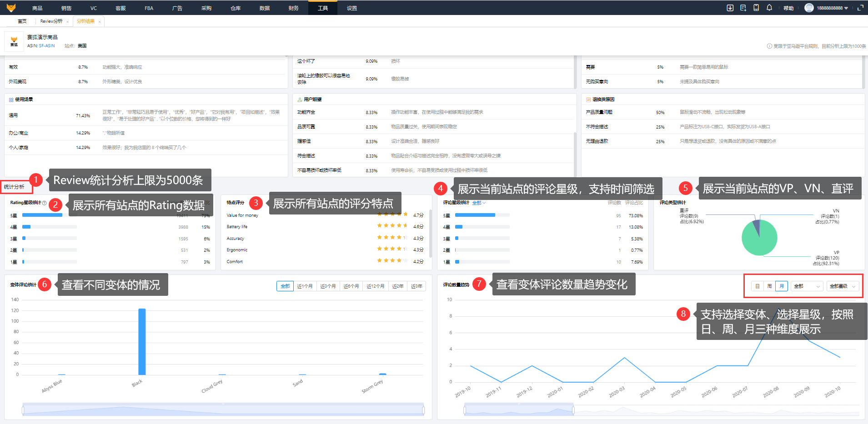Screen dimensions: 868x424
Task: Close the 分析结果 tab with its x
Action: point(100,22)
